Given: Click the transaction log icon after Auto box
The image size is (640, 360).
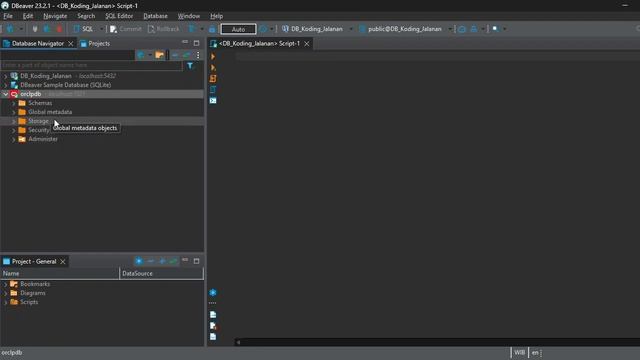Looking at the screenshot, I should point(263,29).
